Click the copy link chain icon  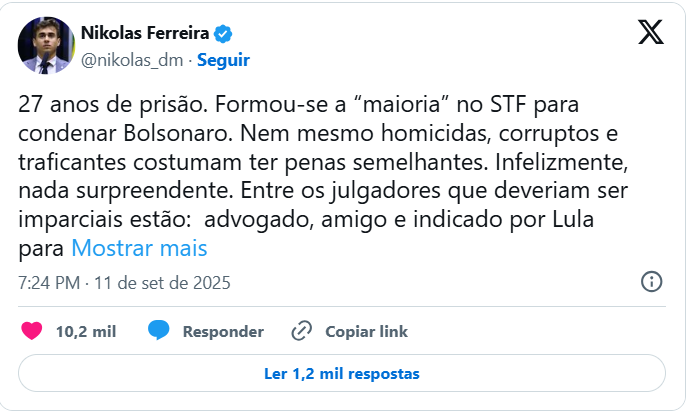[x=302, y=331]
